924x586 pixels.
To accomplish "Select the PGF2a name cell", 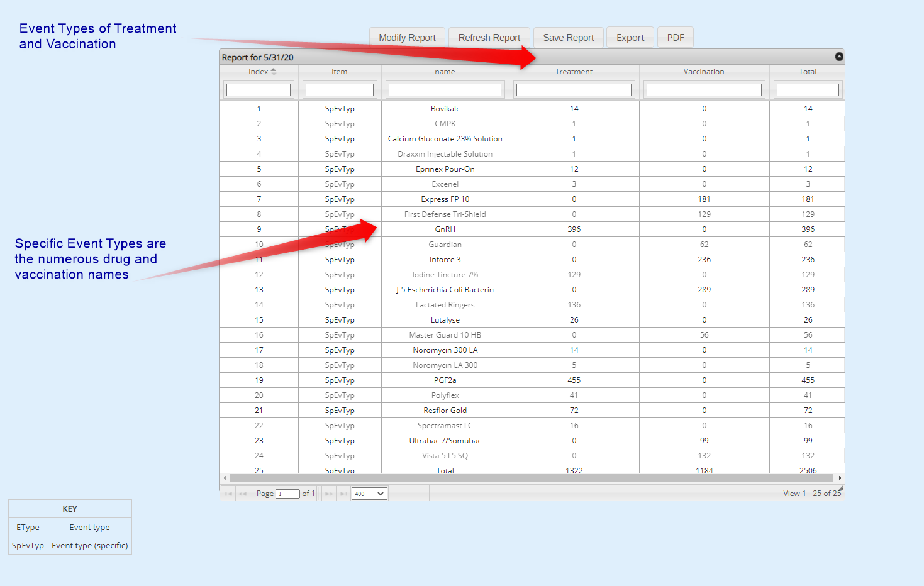I will [445, 380].
